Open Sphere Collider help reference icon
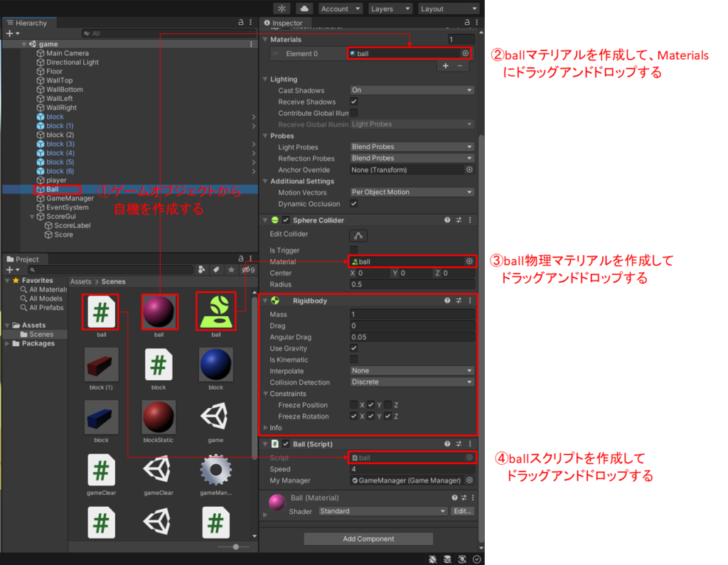The width and height of the screenshot is (728, 565). coord(447,220)
